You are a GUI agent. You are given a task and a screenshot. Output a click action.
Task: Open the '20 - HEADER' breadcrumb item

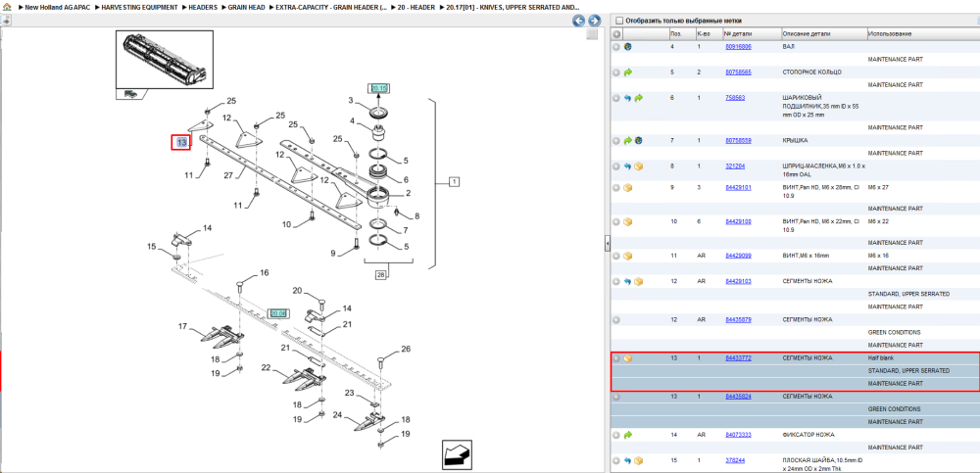tap(416, 8)
